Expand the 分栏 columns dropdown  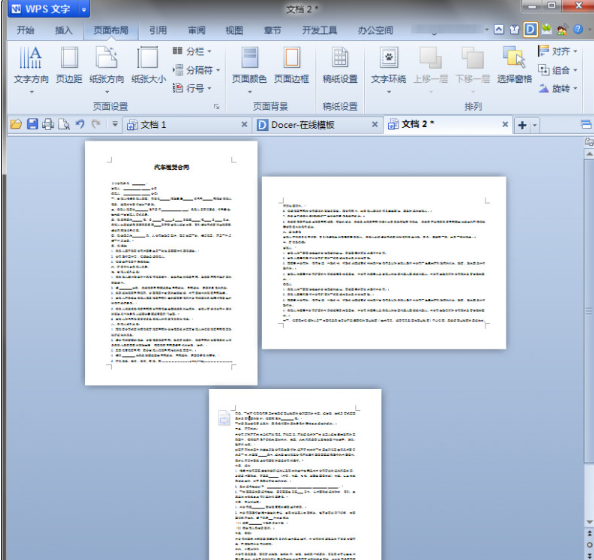[192, 51]
